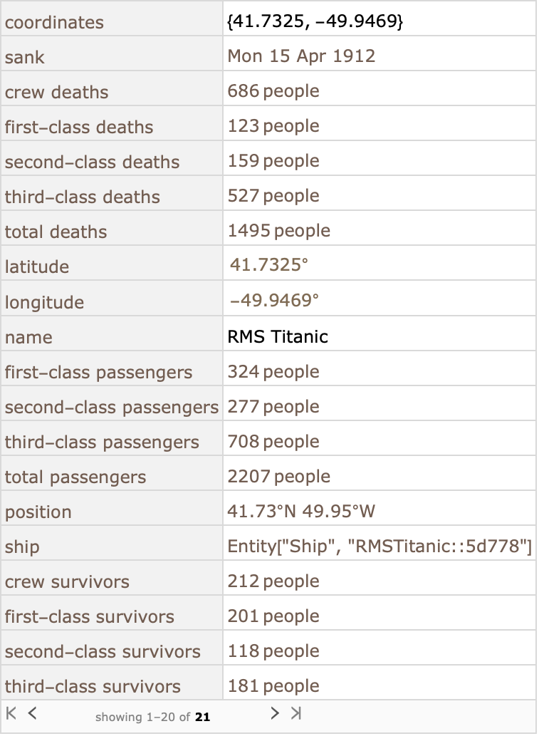Click the 'sank' row label
The width and height of the screenshot is (539, 756).
click(25, 57)
